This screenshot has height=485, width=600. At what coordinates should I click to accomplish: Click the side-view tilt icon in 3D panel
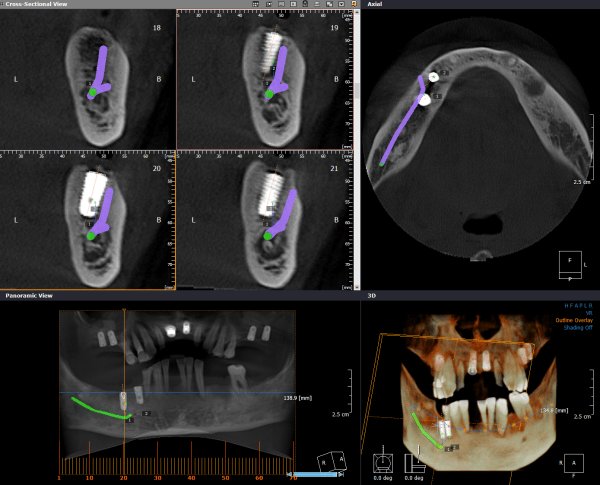[415, 463]
